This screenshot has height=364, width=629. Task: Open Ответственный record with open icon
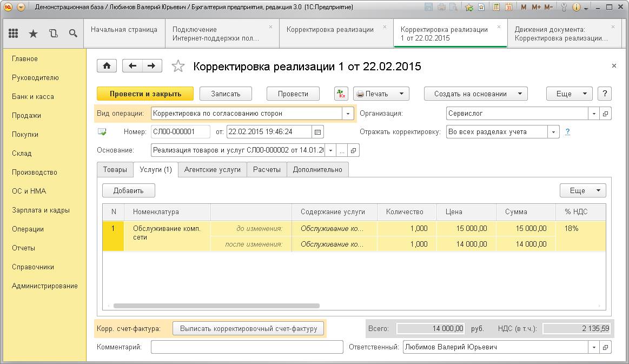tap(605, 347)
